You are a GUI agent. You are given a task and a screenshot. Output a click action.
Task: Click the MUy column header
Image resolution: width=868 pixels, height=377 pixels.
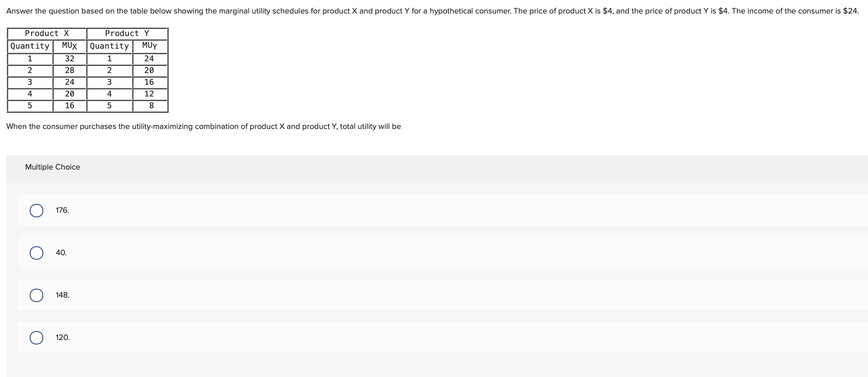(150, 46)
